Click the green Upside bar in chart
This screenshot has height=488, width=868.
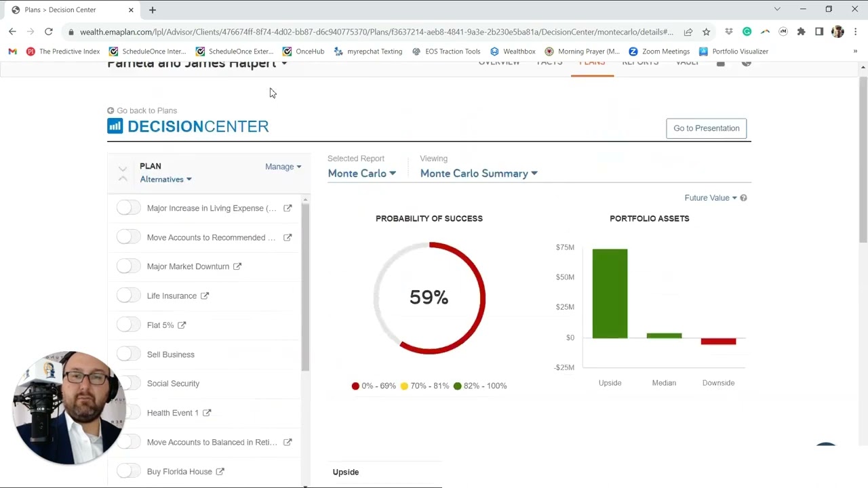[610, 293]
